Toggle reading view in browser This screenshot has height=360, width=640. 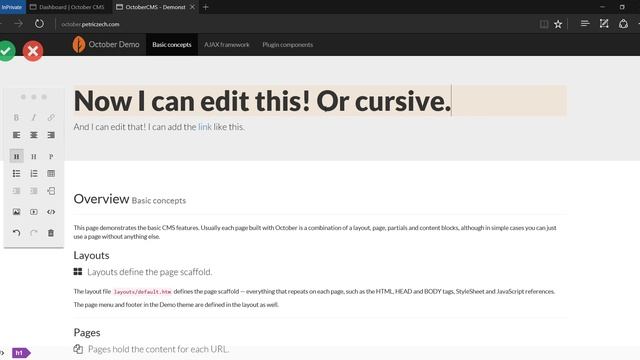click(x=544, y=24)
